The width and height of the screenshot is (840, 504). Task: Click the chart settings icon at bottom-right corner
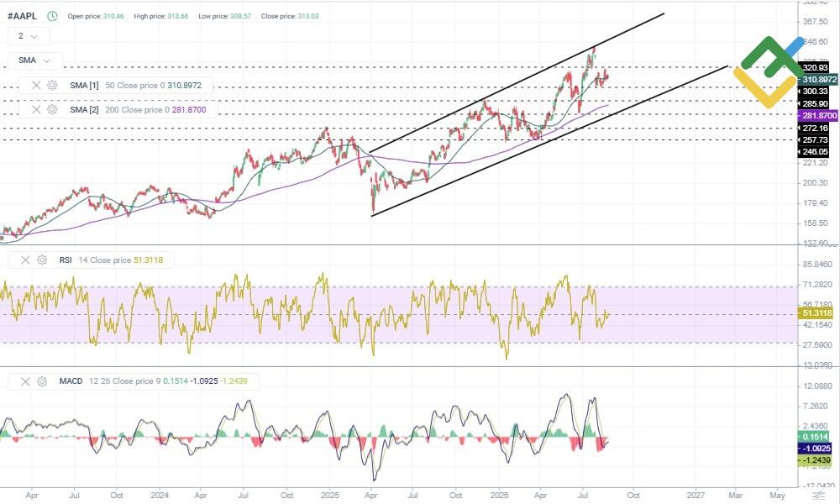pos(818,496)
